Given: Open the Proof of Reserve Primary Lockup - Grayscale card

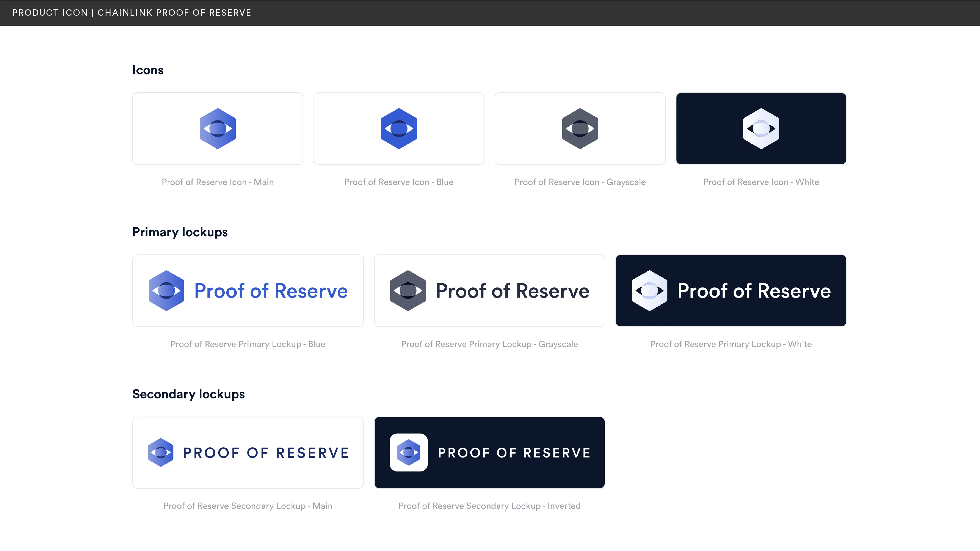Looking at the screenshot, I should click(489, 290).
